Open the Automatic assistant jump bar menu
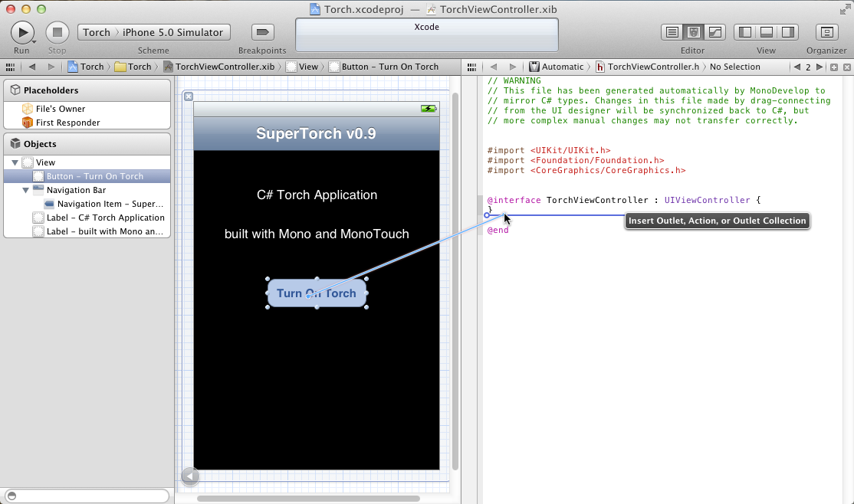 coord(562,67)
